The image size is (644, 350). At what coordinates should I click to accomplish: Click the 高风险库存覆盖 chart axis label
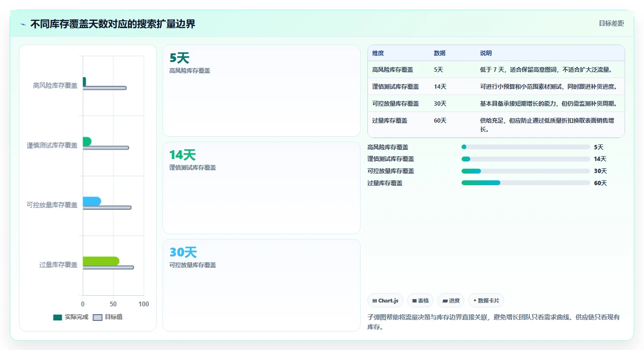[55, 86]
